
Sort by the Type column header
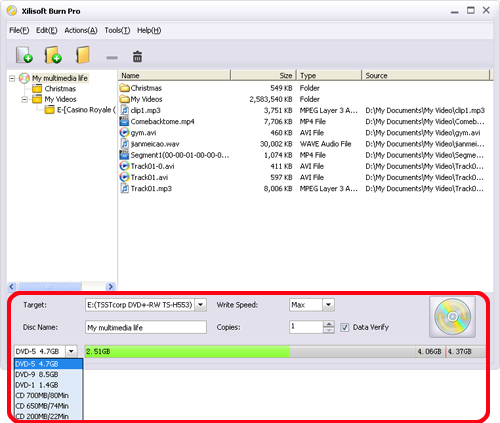(329, 76)
